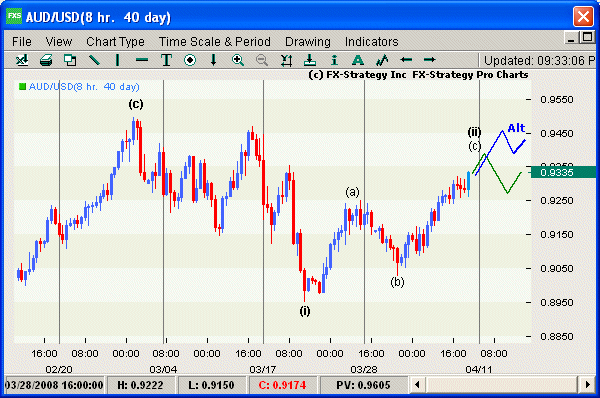Click the FXS application icon in title bar
600x398 pixels.
pos(14,16)
